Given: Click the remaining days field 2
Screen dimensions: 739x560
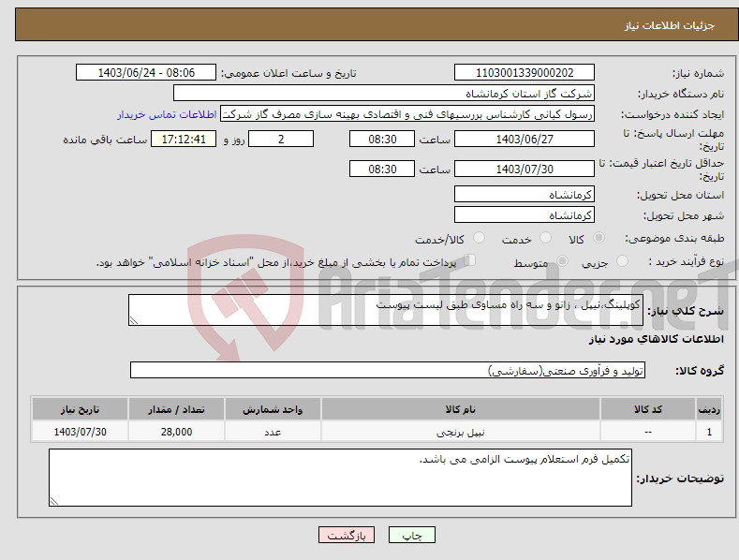Looking at the screenshot, I should click(281, 139).
